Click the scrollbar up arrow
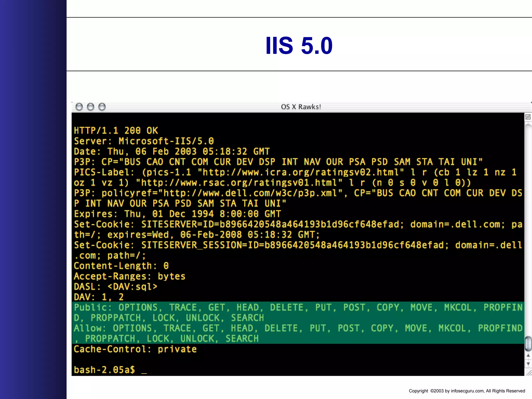The height and width of the screenshot is (399, 532). [x=528, y=355]
